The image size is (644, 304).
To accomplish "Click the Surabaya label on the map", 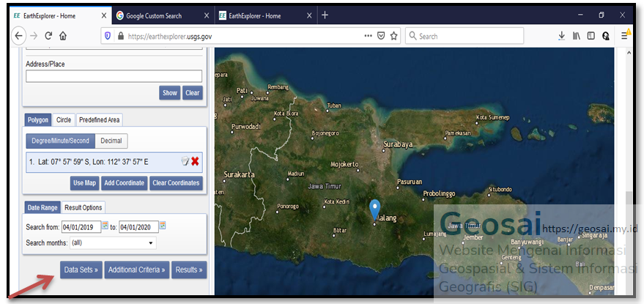I will pos(398,144).
